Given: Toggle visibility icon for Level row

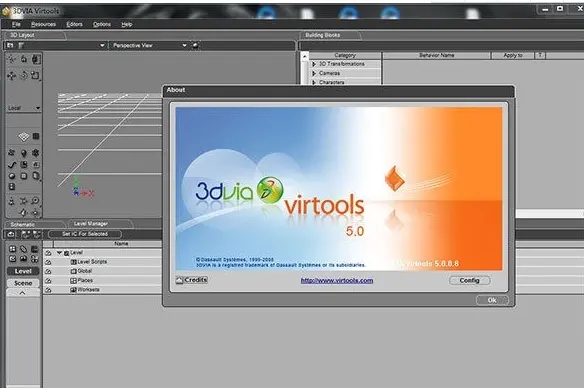Looking at the screenshot, I should [48, 253].
